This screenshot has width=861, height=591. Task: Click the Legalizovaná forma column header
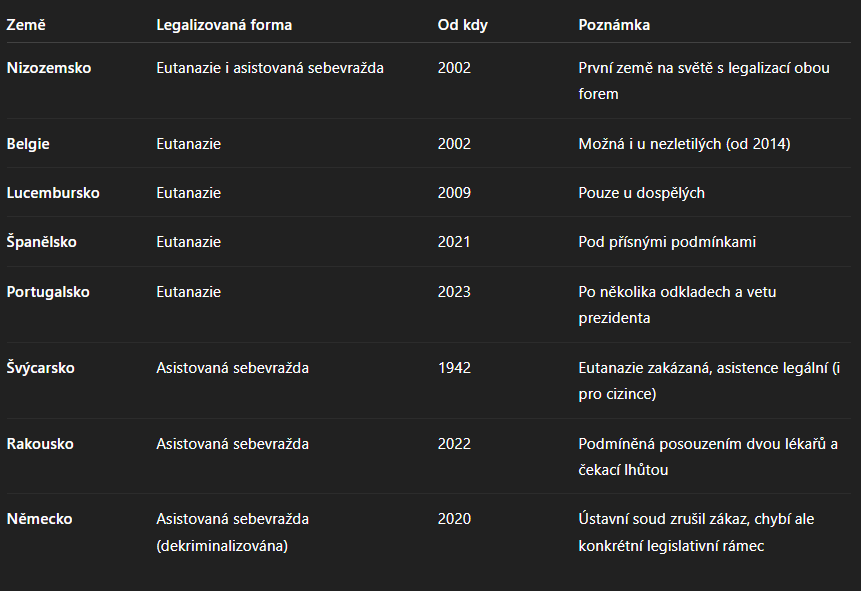pyautogui.click(x=224, y=25)
